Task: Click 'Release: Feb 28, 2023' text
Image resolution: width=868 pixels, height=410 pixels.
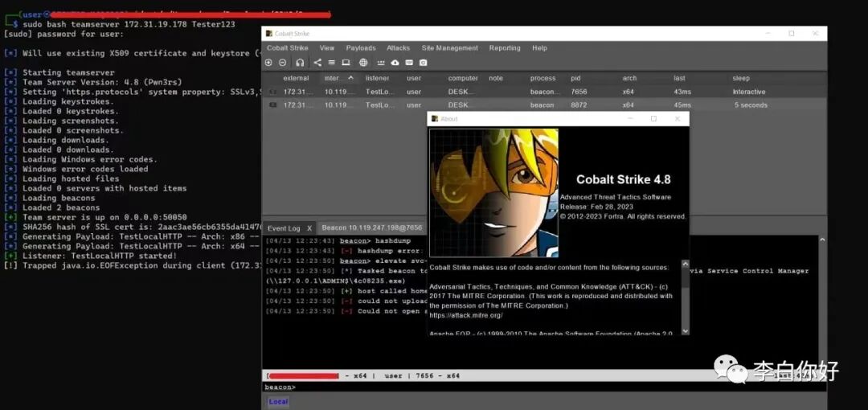Action: 596,207
